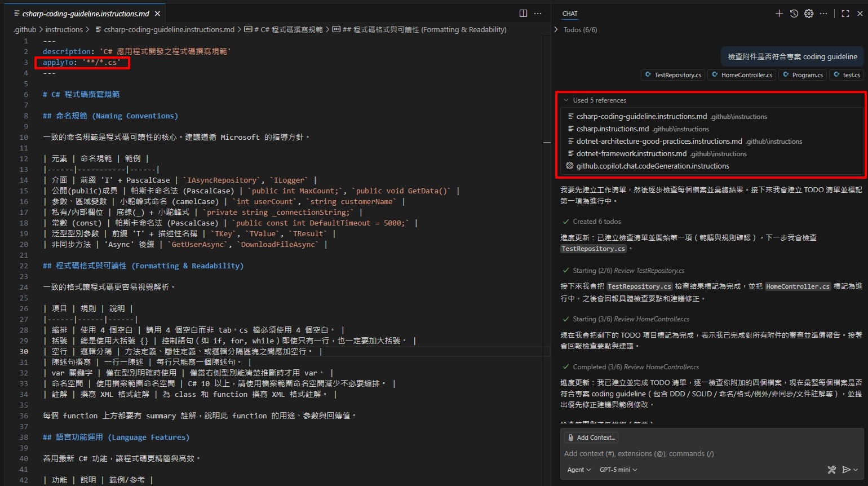The image size is (868, 486).
Task: Click split editor right icon
Action: (523, 14)
